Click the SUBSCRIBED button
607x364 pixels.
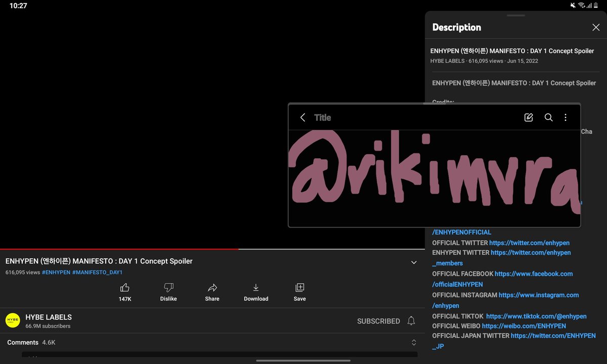(x=378, y=321)
